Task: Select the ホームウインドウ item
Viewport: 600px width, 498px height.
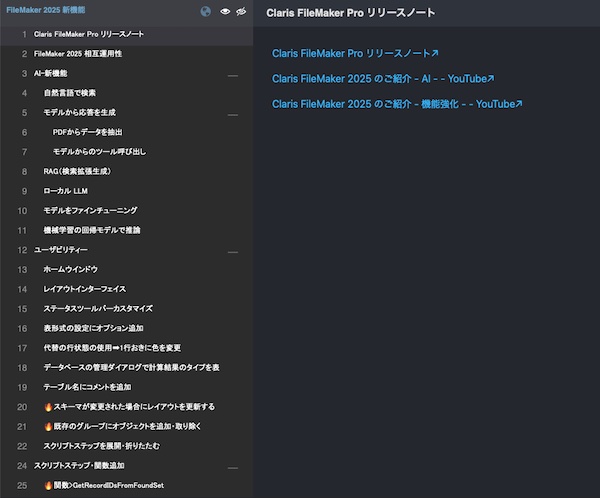Action: (x=70, y=269)
